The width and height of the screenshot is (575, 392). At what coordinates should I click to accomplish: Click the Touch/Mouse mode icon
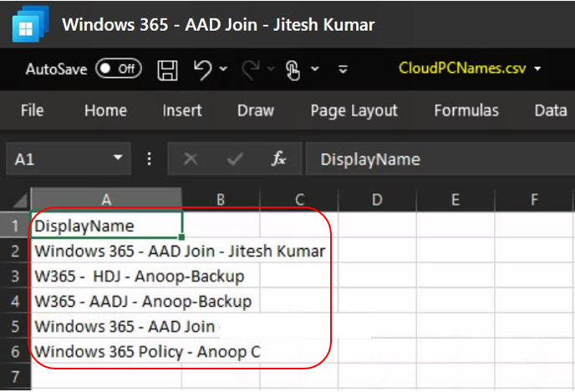coord(293,69)
